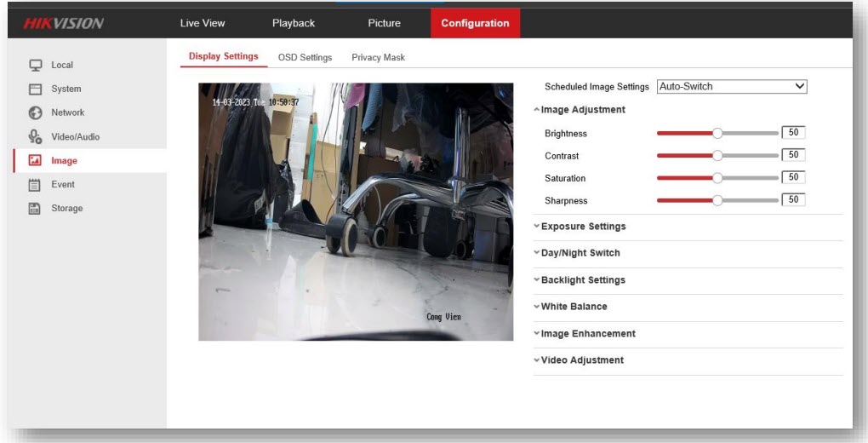Click the Contrast value input field
Viewport: 868px width, 443px height.
793,155
